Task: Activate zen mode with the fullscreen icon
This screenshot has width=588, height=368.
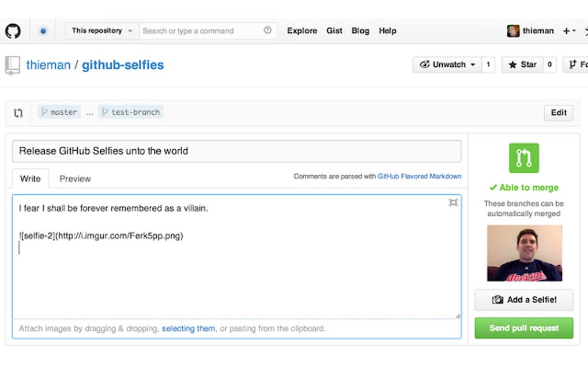Action: [x=453, y=203]
